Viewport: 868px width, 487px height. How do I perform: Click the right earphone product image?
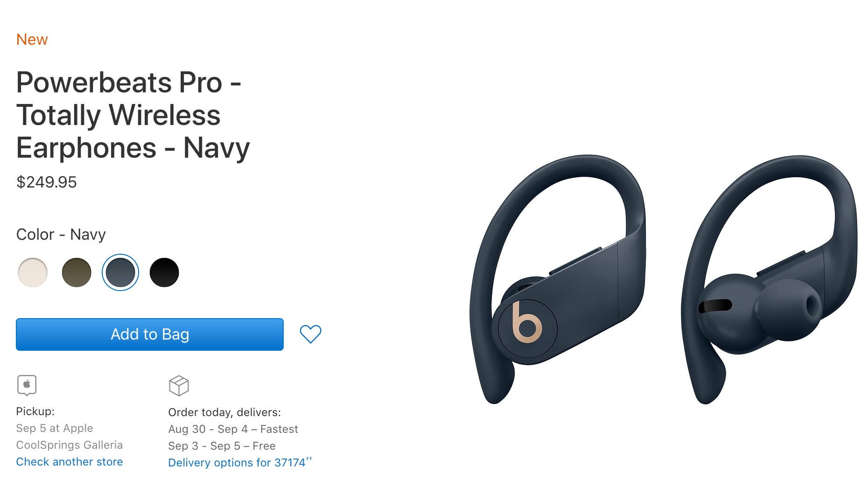pyautogui.click(x=769, y=279)
